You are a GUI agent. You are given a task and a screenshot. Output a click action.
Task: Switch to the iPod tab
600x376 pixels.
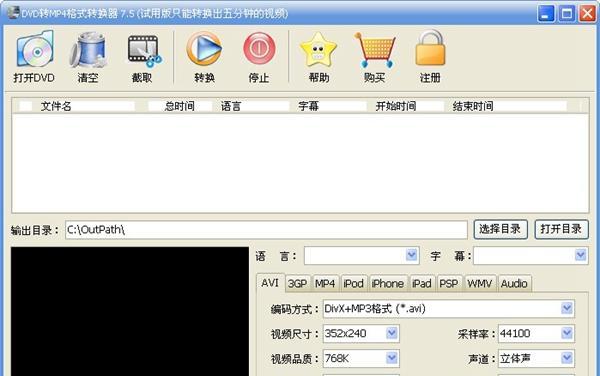point(354,284)
